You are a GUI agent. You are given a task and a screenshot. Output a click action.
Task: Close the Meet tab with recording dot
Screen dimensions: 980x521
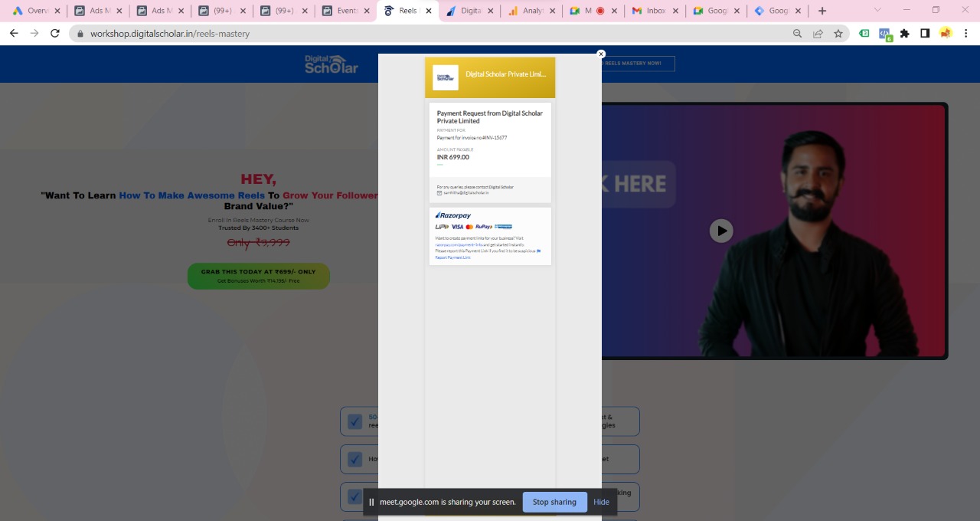tap(615, 11)
